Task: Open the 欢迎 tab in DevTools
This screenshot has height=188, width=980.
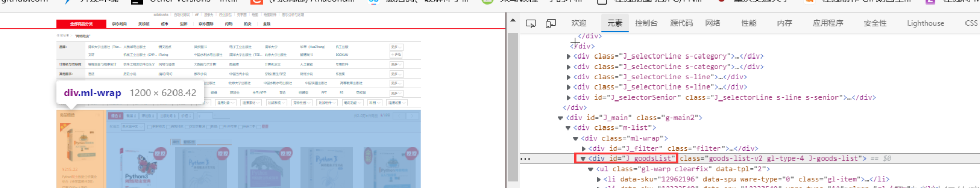Action: 579,23
